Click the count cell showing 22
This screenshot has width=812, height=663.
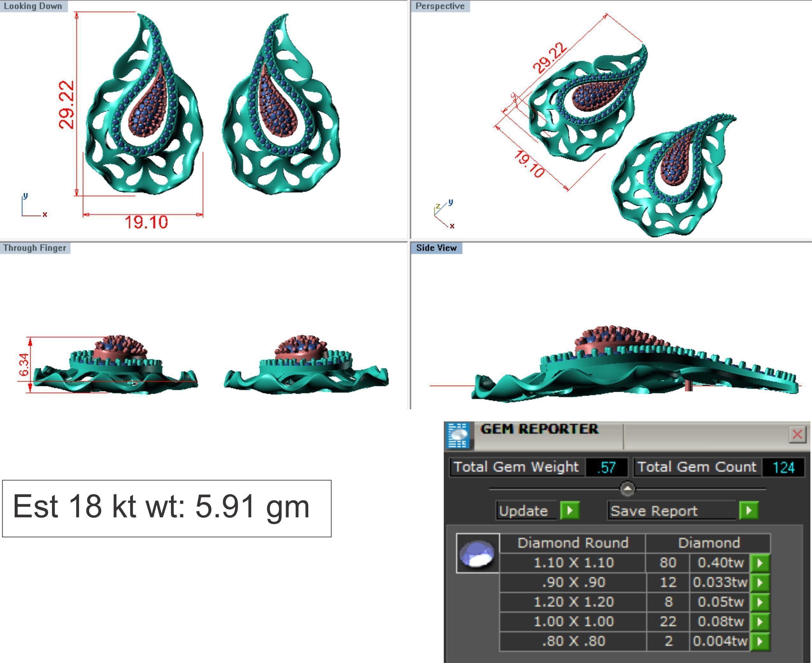(x=668, y=621)
